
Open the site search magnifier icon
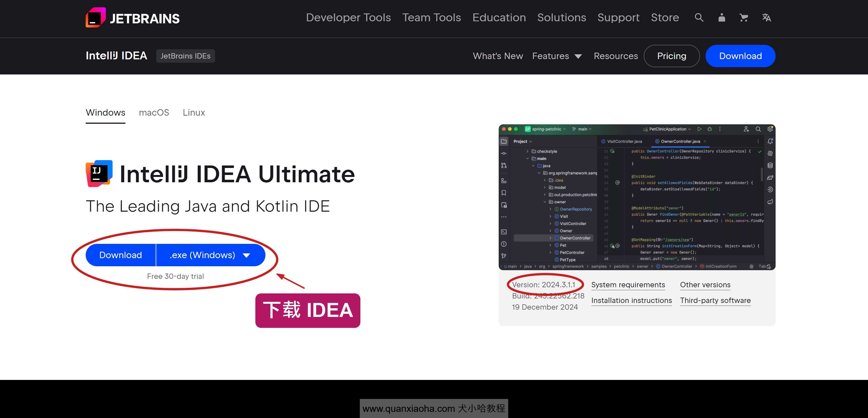pos(699,18)
